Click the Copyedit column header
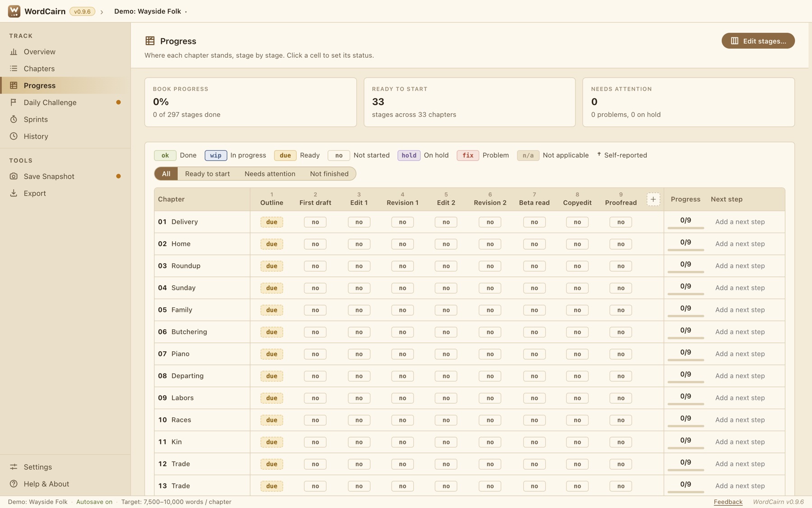 tap(577, 199)
